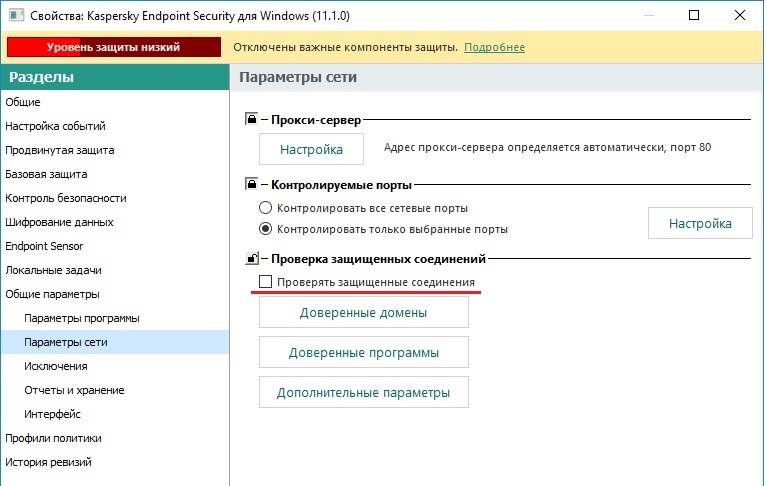Open Доверенные домены button
The image size is (767, 486).
click(x=363, y=313)
